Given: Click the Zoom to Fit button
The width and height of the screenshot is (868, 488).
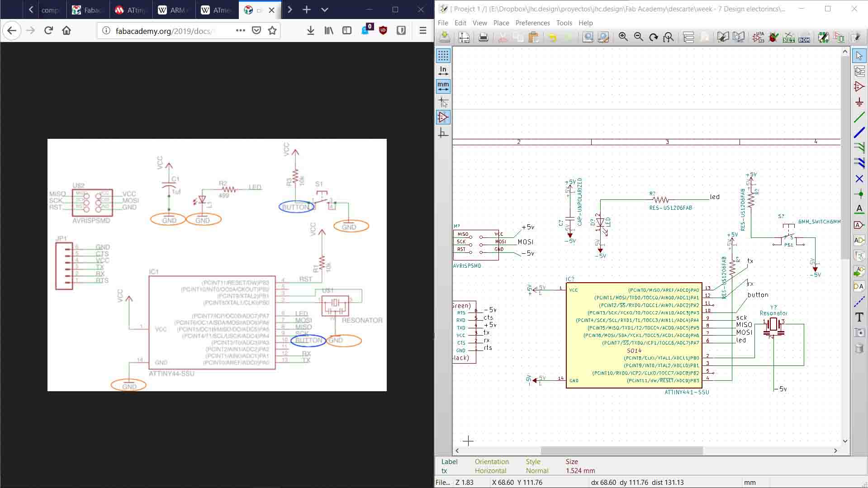Looking at the screenshot, I should [669, 37].
